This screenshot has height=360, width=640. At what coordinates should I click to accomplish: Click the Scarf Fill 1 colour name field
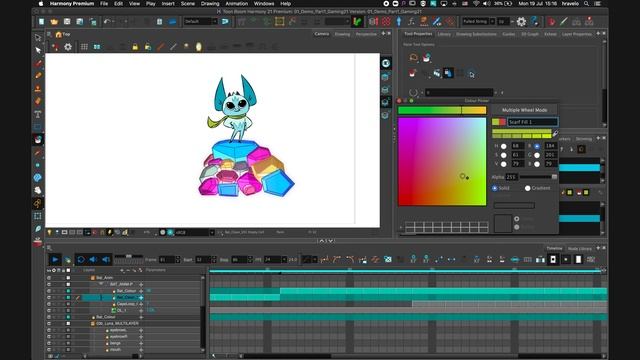pyautogui.click(x=532, y=122)
